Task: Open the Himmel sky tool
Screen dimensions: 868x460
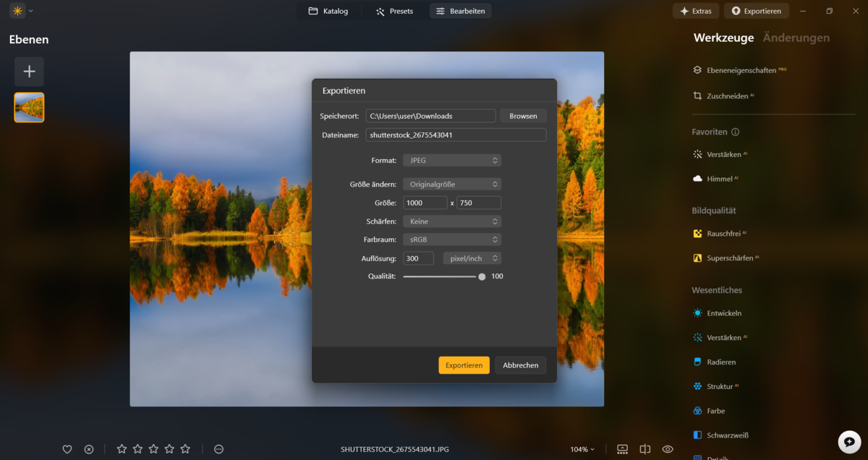Action: [x=715, y=179]
